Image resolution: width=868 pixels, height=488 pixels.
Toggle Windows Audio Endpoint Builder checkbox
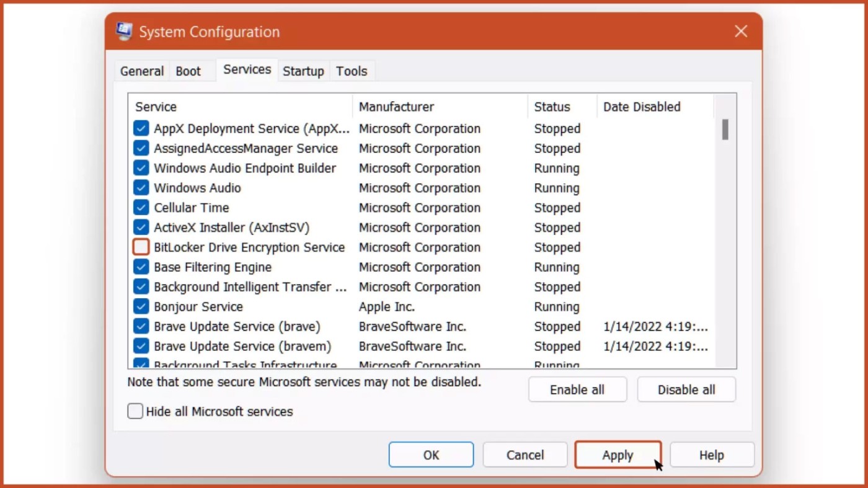coord(141,169)
